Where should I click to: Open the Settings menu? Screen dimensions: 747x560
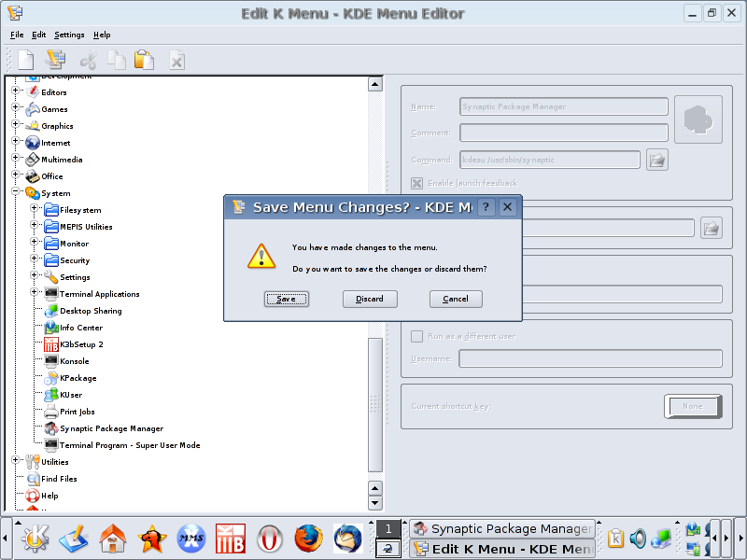click(69, 35)
